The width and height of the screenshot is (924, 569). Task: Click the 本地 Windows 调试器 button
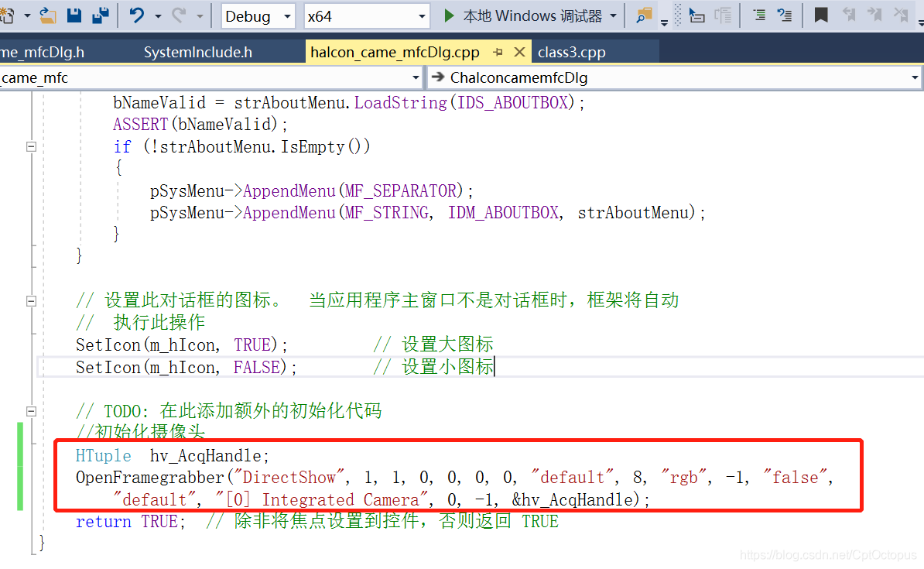pos(532,16)
